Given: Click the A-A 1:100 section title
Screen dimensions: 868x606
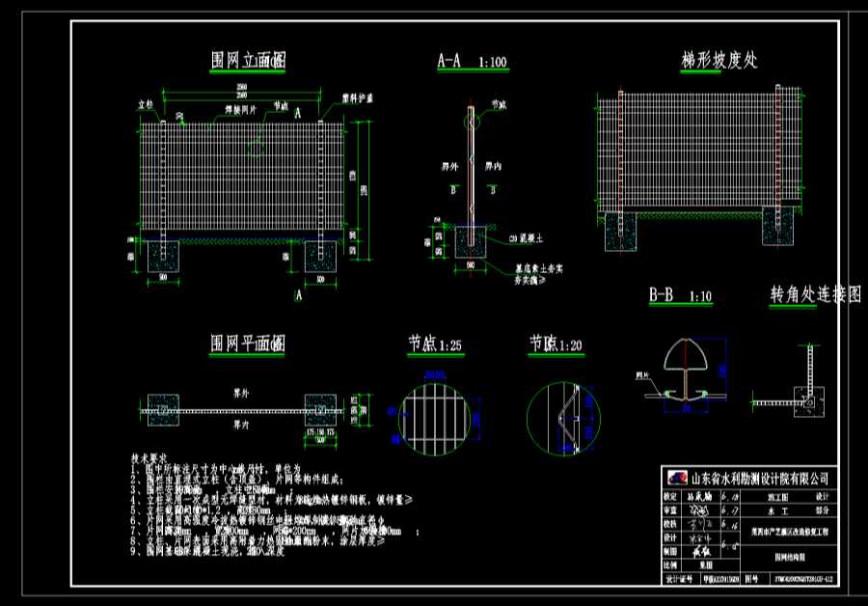Looking at the screenshot, I should [472, 62].
